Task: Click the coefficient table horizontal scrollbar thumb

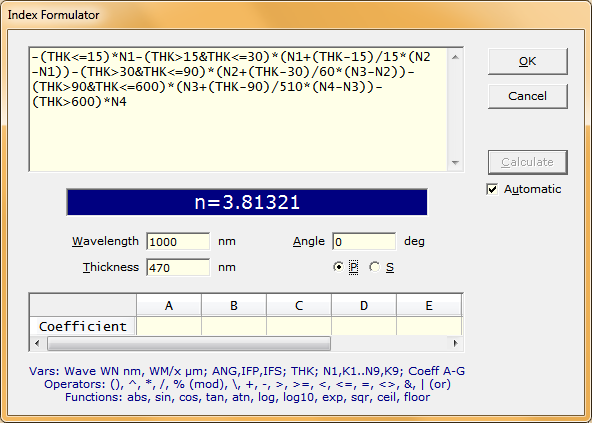Action: click(x=189, y=343)
